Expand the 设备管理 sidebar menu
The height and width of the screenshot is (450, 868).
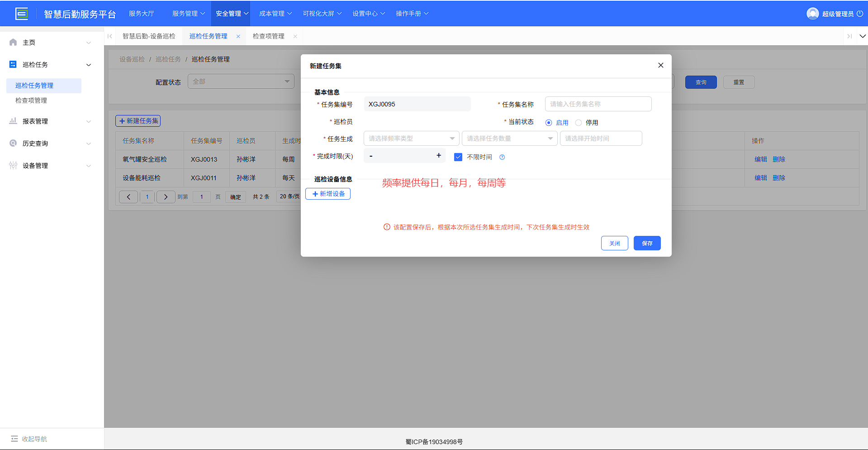click(89, 166)
